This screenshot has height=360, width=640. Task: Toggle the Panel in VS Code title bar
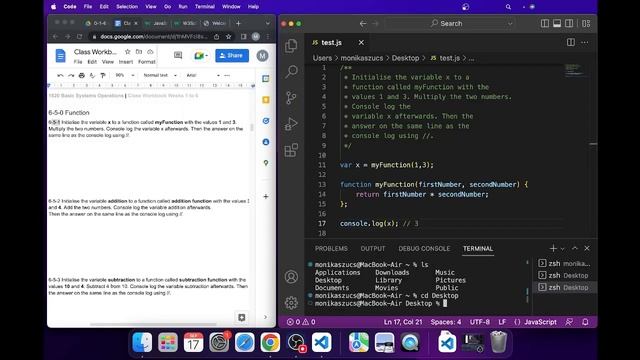(x=557, y=23)
